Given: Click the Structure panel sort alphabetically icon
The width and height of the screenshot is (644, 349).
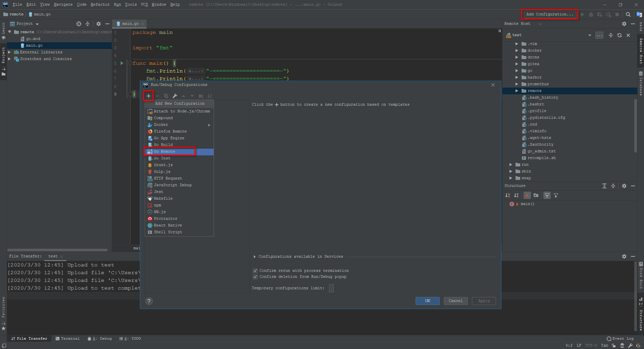Looking at the screenshot, I should coord(516,195).
